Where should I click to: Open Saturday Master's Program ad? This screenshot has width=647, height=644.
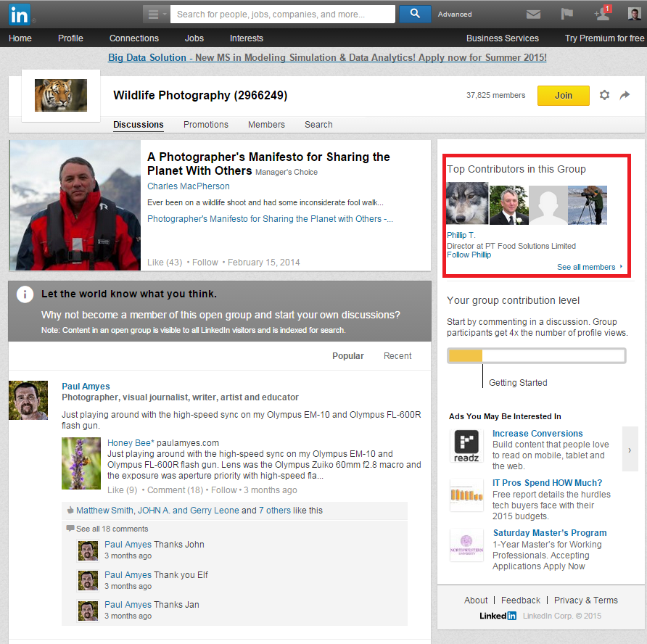550,533
